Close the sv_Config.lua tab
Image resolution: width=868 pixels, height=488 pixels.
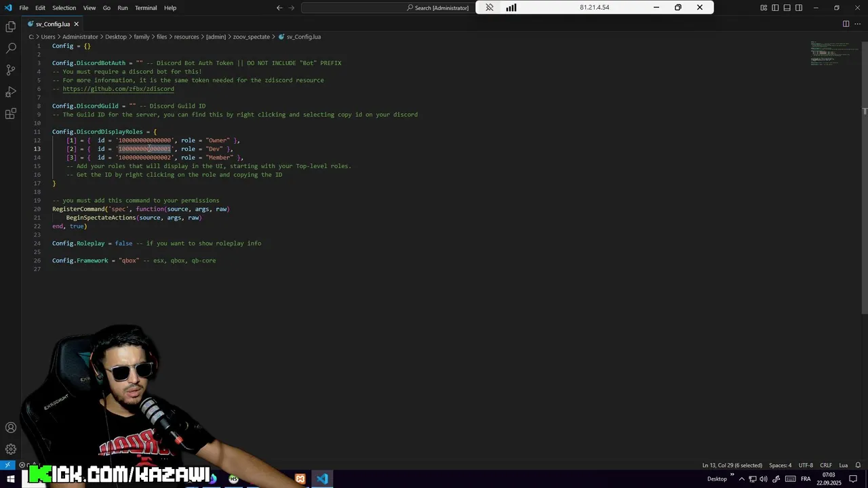[77, 24]
